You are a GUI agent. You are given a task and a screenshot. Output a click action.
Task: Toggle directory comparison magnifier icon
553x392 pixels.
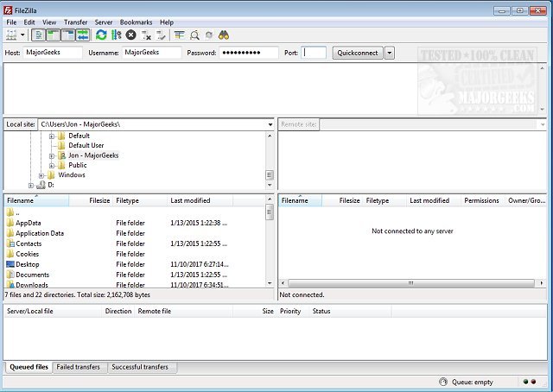pyautogui.click(x=194, y=35)
